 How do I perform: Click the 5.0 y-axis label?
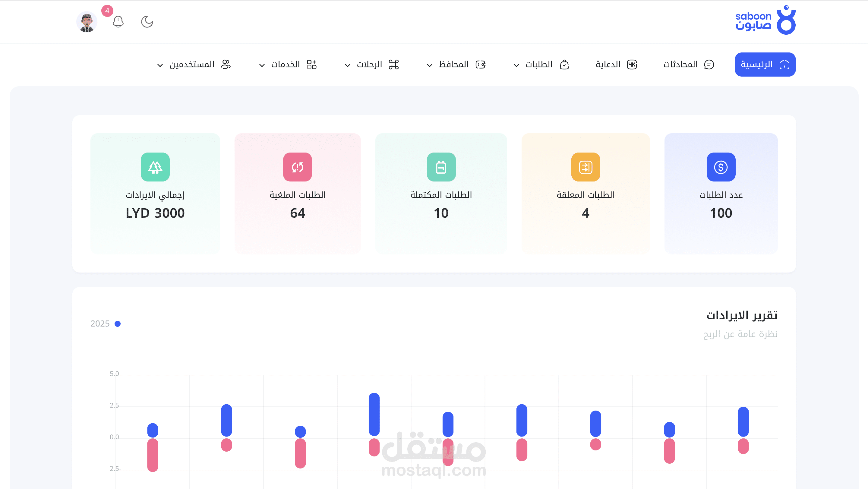(114, 374)
